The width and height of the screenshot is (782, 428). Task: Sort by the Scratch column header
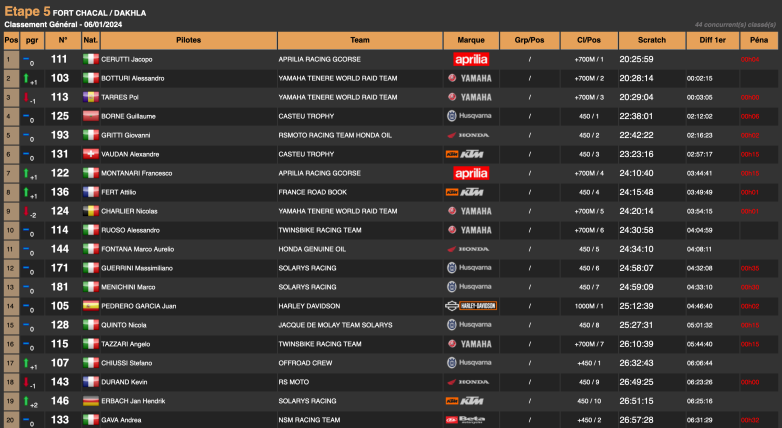click(650, 40)
